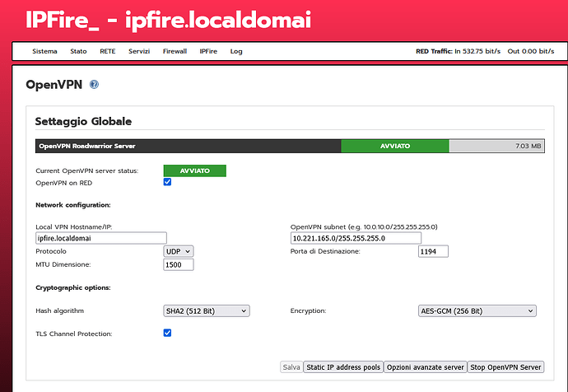Screen dimensions: 568x392
Task: Focus the OpenVPN subnet field
Action: 356,238
